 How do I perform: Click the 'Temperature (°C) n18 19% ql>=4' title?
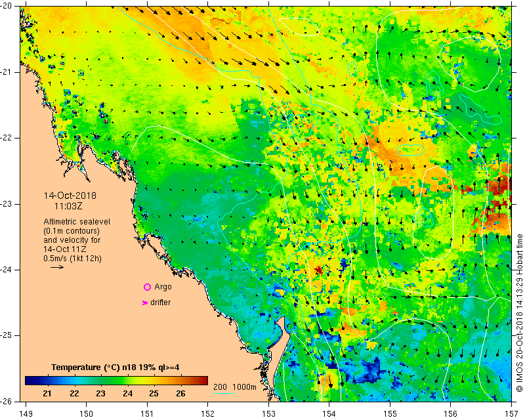coord(115,367)
